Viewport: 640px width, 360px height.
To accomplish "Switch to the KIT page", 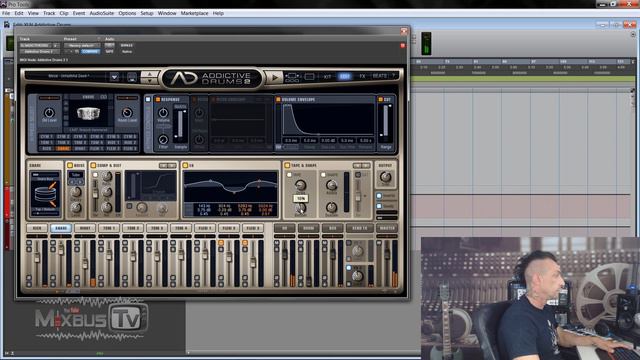I will coord(327,76).
